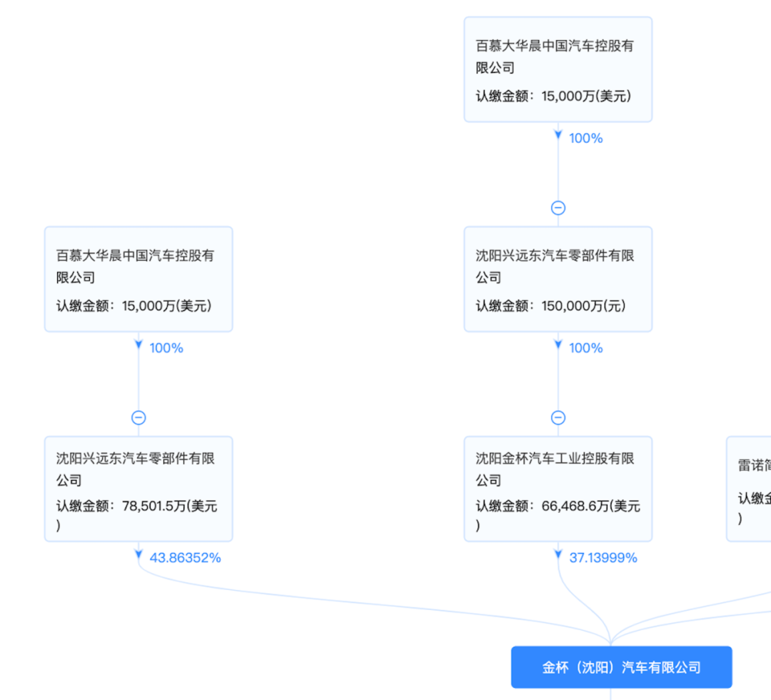The height and width of the screenshot is (700, 771).
Task: Click the 37.13999% share label
Action: (x=603, y=558)
